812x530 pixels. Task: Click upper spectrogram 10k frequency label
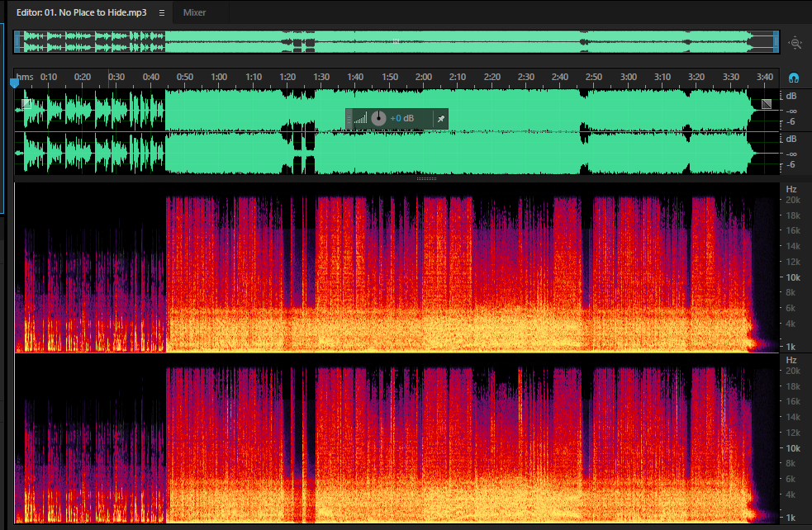click(x=793, y=277)
